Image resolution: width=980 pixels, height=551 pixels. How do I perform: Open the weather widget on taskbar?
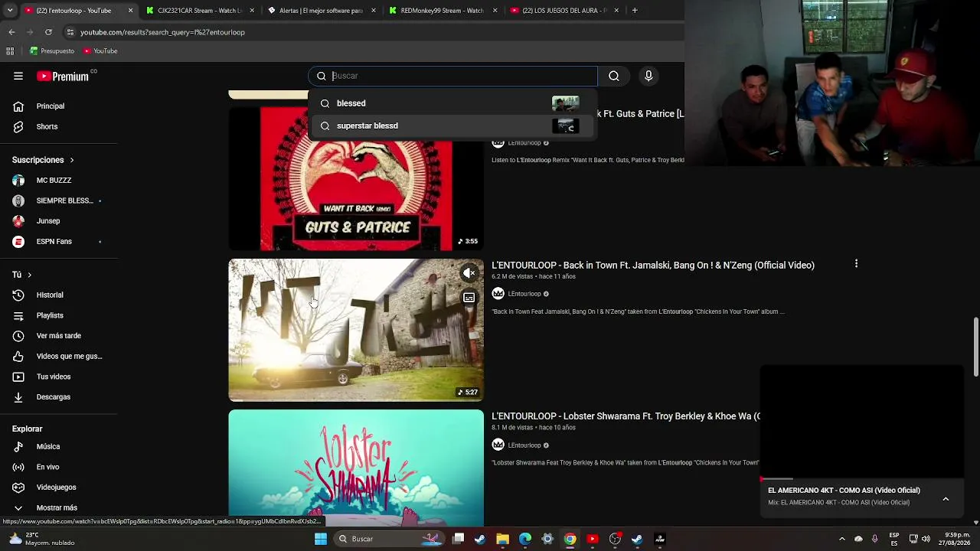43,539
